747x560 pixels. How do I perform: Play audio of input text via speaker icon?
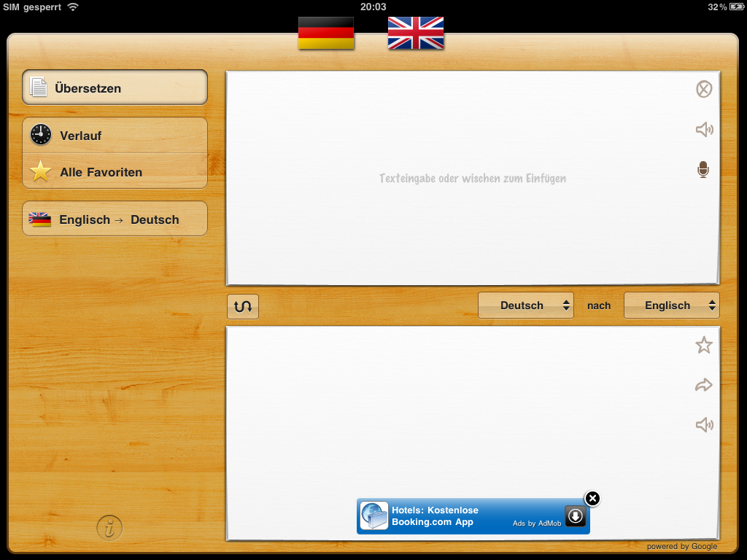(x=703, y=129)
